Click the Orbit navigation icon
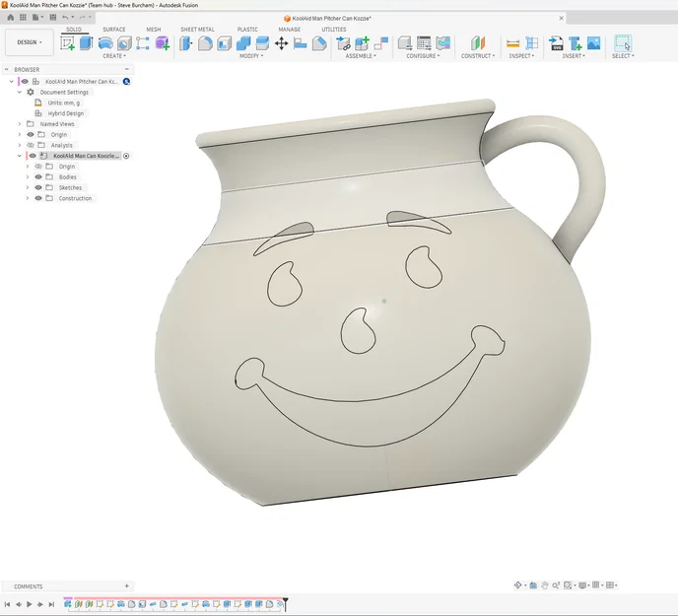 click(518, 585)
